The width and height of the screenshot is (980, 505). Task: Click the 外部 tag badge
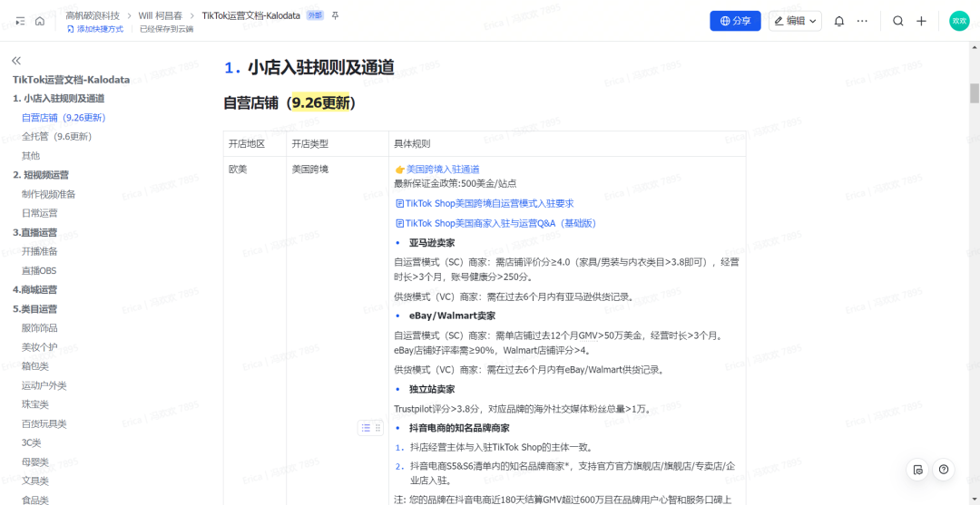coord(316,15)
